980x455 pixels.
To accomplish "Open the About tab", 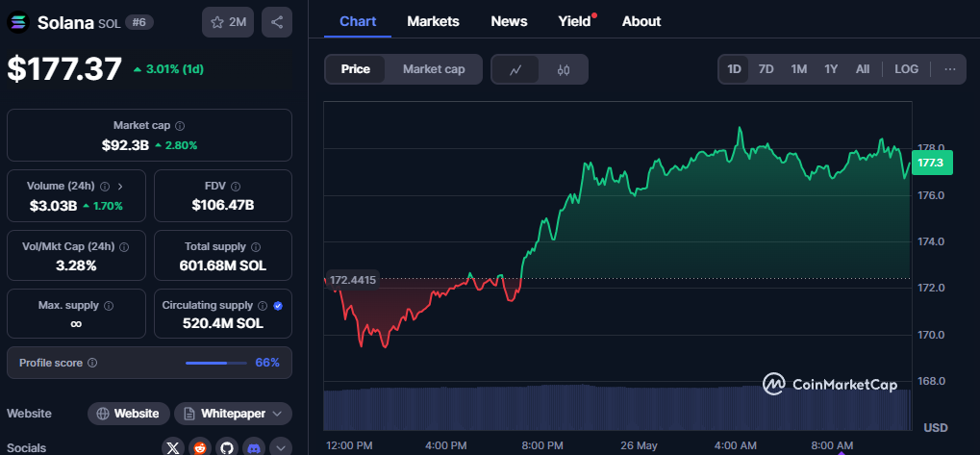I will point(641,21).
